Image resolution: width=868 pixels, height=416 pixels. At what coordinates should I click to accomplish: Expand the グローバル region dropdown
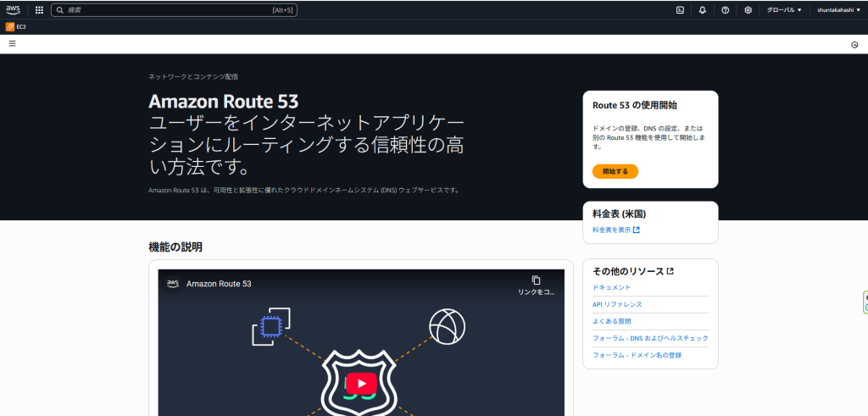pyautogui.click(x=784, y=10)
